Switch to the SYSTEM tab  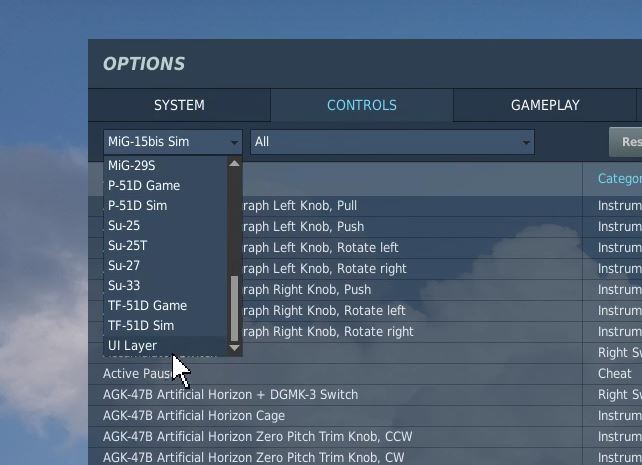pyautogui.click(x=179, y=105)
